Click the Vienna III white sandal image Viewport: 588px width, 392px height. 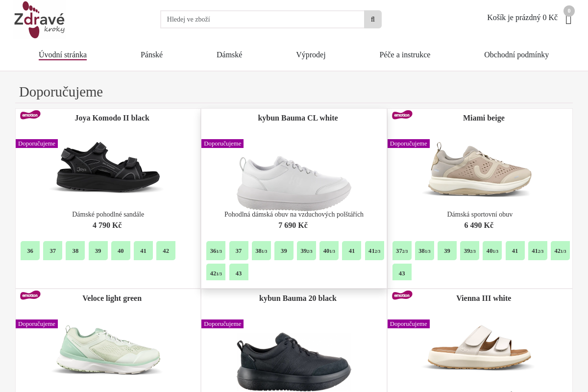coord(478,347)
